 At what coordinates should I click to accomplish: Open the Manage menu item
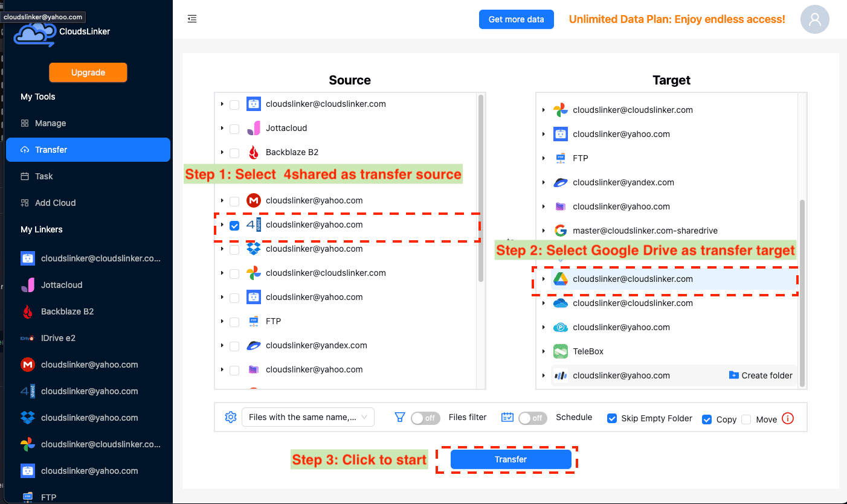[x=50, y=123]
